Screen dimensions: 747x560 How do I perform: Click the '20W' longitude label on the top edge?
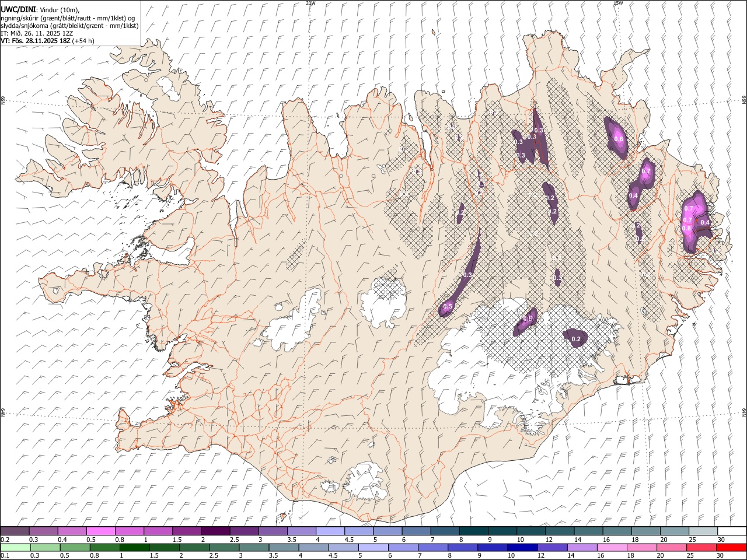tap(311, 3)
